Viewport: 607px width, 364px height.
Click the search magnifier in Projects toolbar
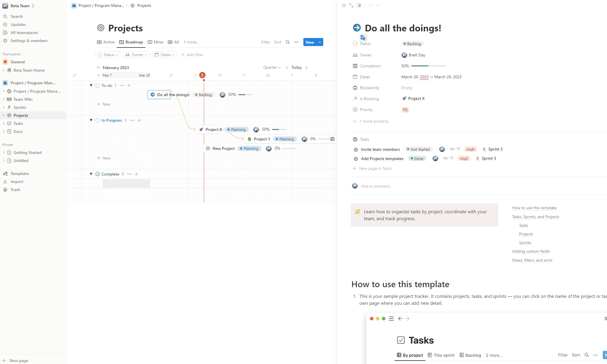pos(288,42)
